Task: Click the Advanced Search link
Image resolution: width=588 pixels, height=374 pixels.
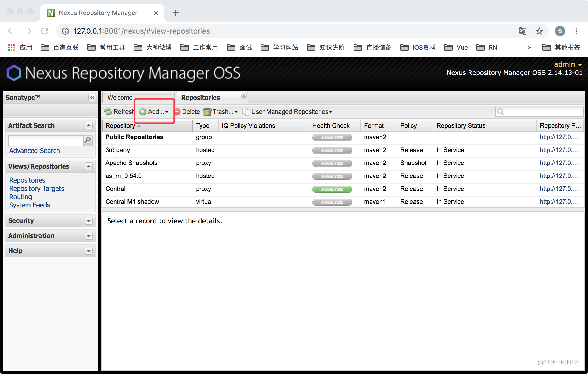Action: 35,151
